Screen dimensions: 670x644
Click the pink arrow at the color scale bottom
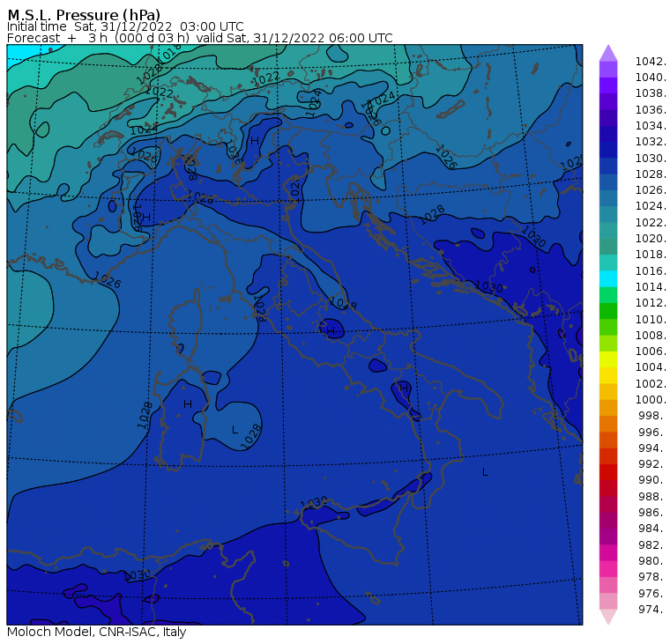tap(608, 617)
